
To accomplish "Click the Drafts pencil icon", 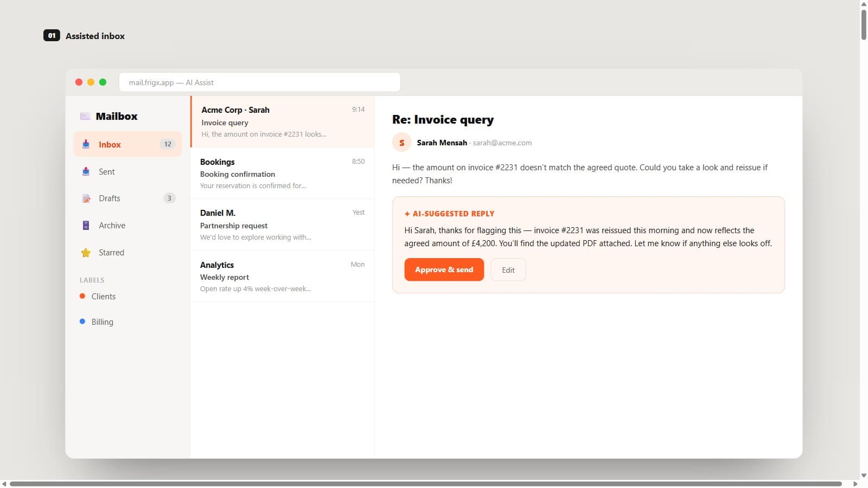I will pos(86,198).
